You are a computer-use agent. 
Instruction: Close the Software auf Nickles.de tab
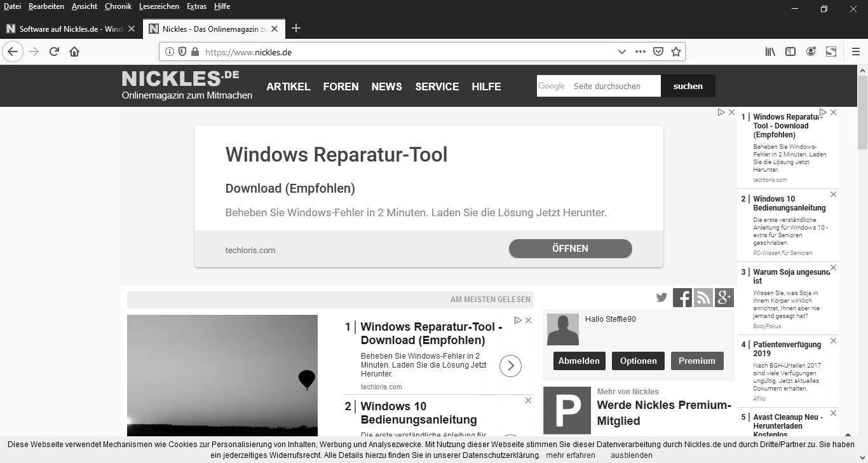pos(132,29)
